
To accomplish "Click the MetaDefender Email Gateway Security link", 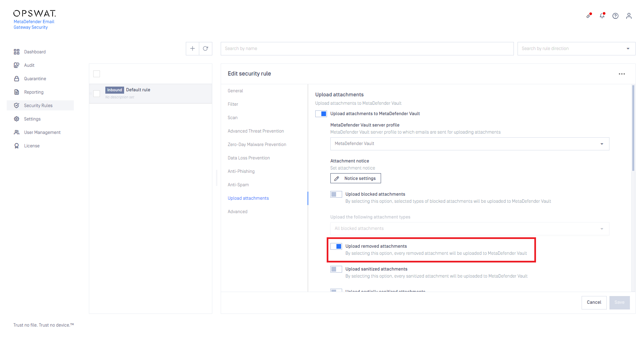I will point(34,24).
